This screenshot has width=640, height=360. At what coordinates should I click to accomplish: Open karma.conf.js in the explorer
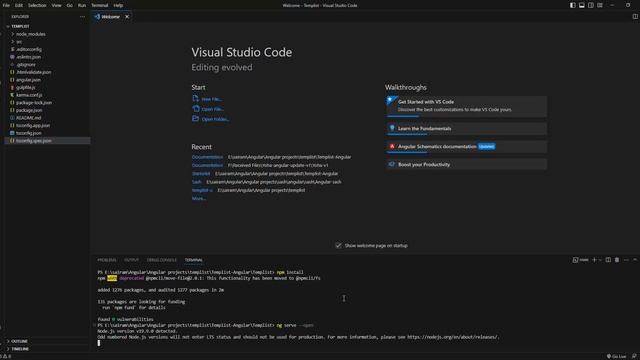click(x=29, y=95)
